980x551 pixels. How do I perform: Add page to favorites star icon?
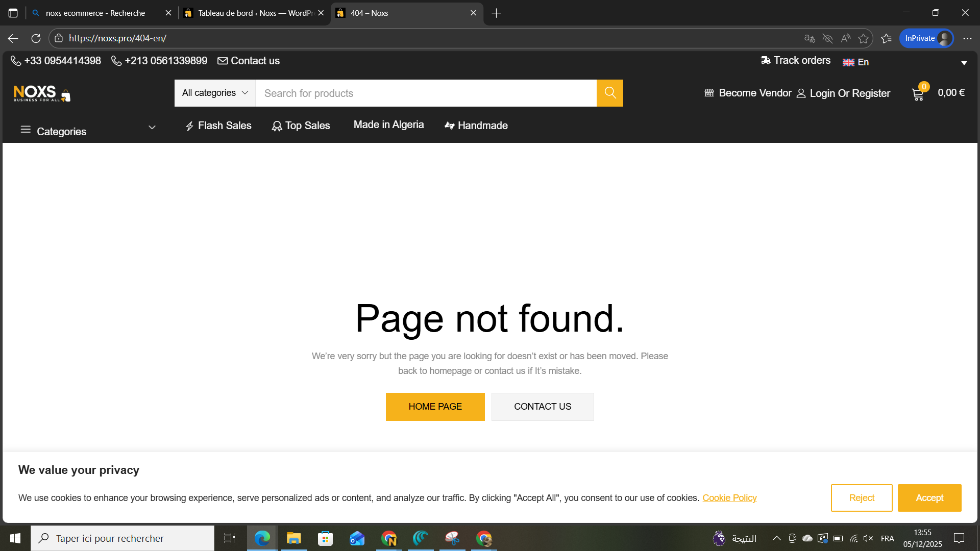863,38
